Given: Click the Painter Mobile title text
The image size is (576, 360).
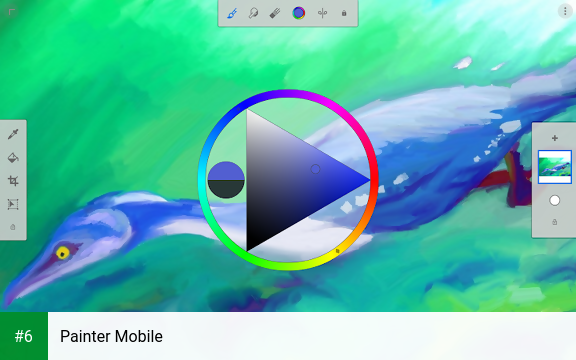Looking at the screenshot, I should click(x=111, y=336).
